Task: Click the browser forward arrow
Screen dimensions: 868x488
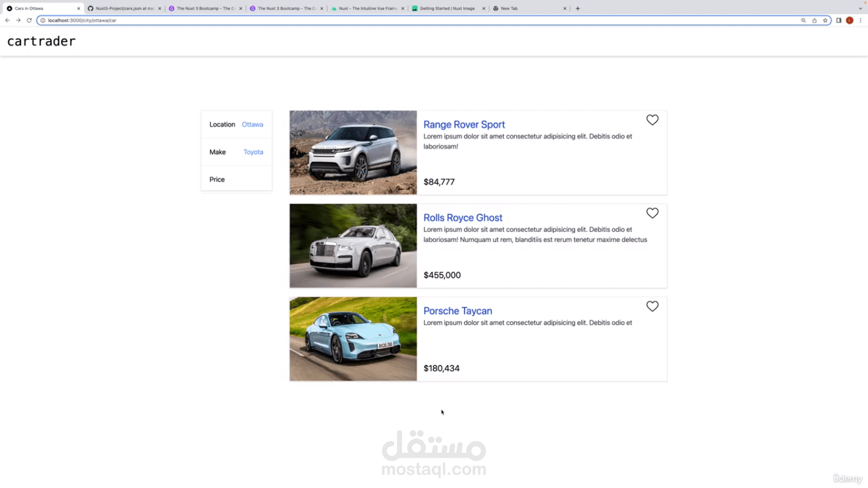Action: coord(18,20)
